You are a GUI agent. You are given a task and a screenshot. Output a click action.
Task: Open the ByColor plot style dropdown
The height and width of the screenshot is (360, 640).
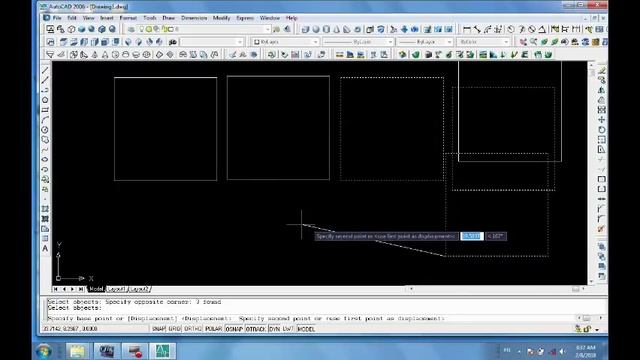point(506,42)
